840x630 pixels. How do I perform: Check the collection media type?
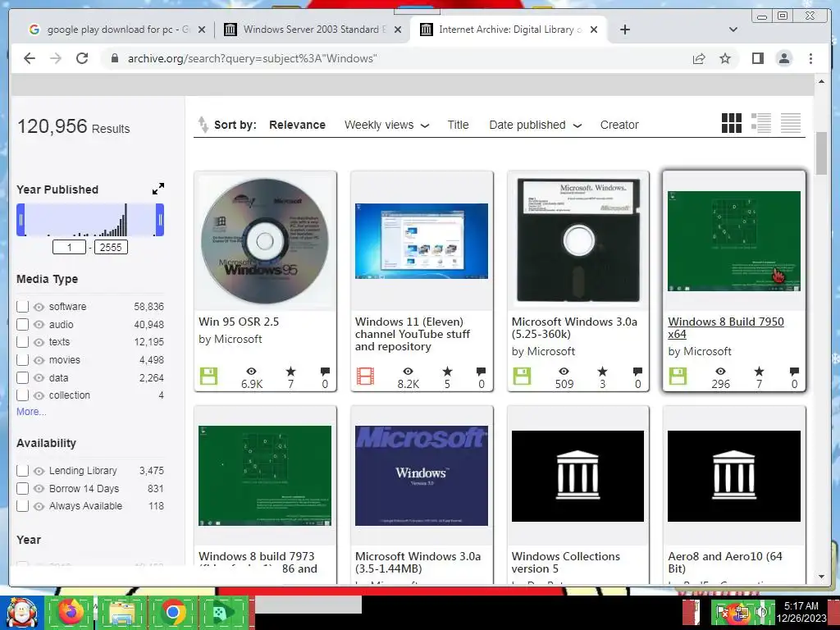coord(22,395)
